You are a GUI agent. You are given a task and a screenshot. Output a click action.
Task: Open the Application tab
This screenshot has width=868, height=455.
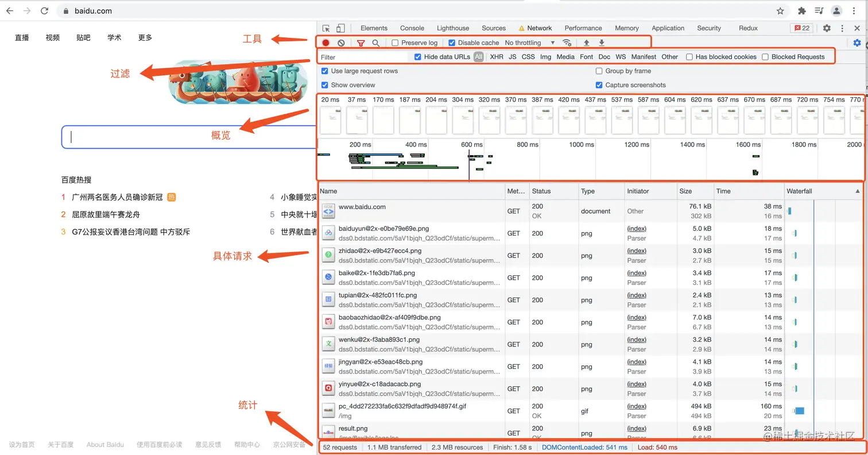668,28
